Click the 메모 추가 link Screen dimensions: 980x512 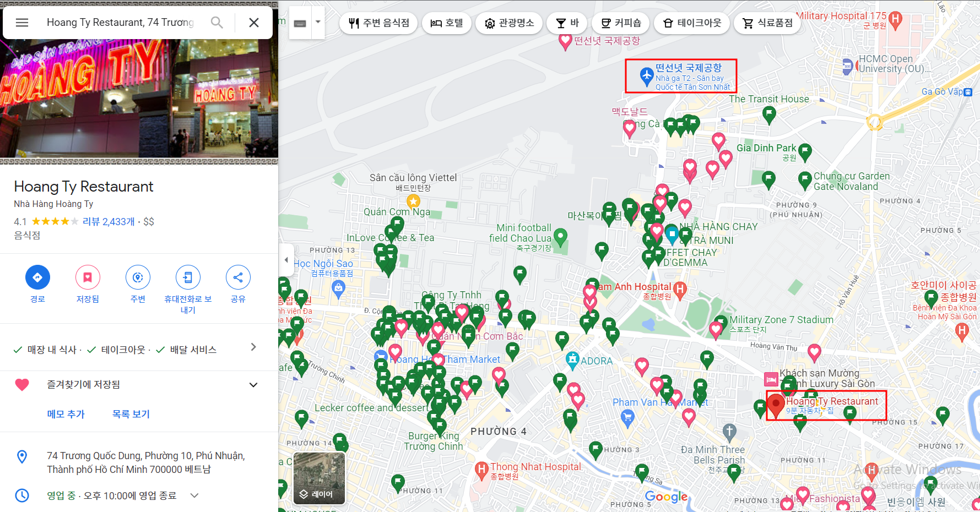[66, 414]
